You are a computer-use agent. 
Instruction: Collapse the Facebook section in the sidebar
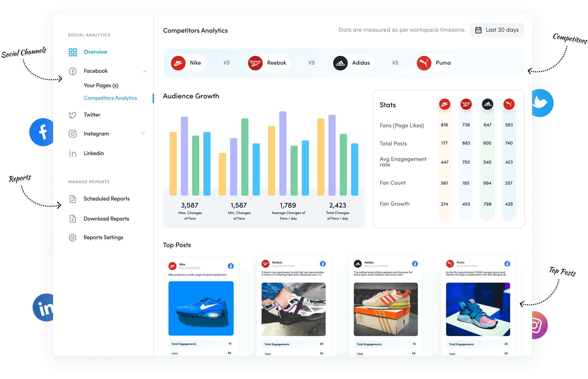pos(146,71)
